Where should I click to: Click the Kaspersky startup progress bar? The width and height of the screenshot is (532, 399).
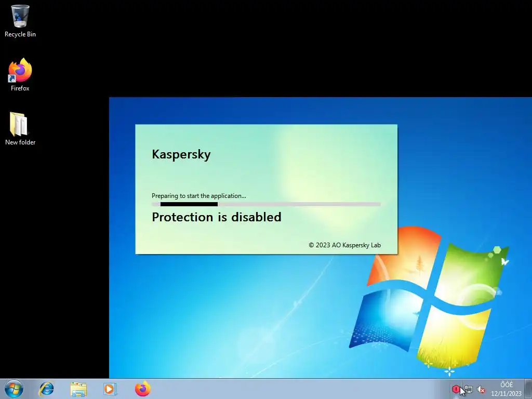[x=266, y=204]
